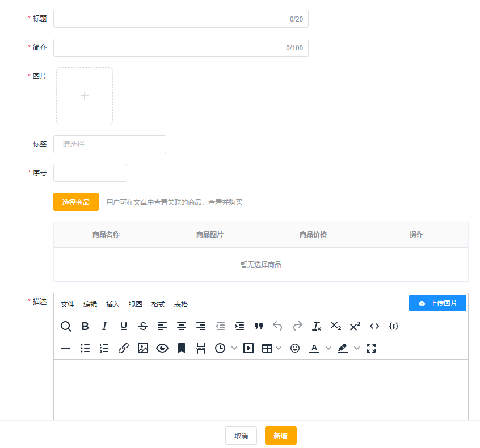Image resolution: width=480 pixels, height=448 pixels.
Task: Click the find and replace magnifier icon
Action: pos(66,326)
